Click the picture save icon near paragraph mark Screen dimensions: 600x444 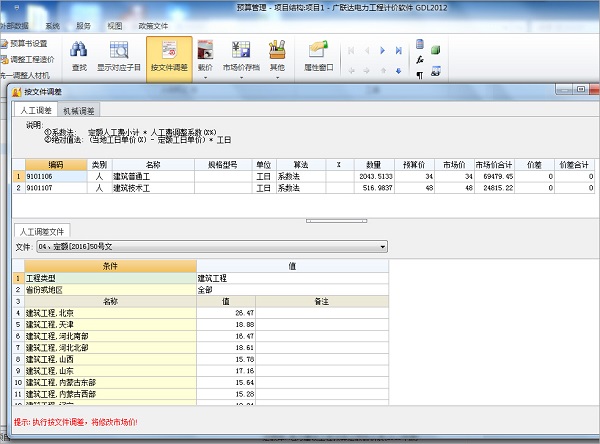pos(435,71)
